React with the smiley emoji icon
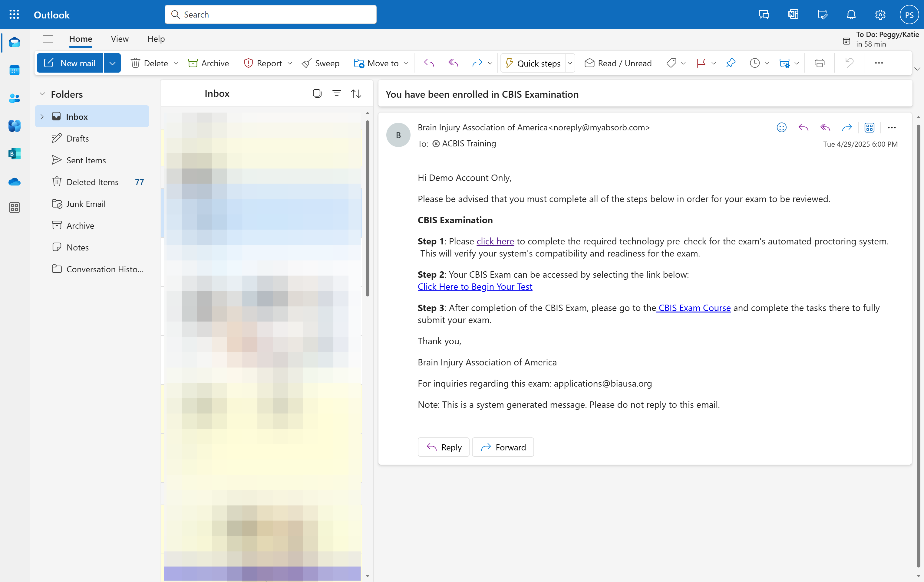924x582 pixels. pos(781,127)
